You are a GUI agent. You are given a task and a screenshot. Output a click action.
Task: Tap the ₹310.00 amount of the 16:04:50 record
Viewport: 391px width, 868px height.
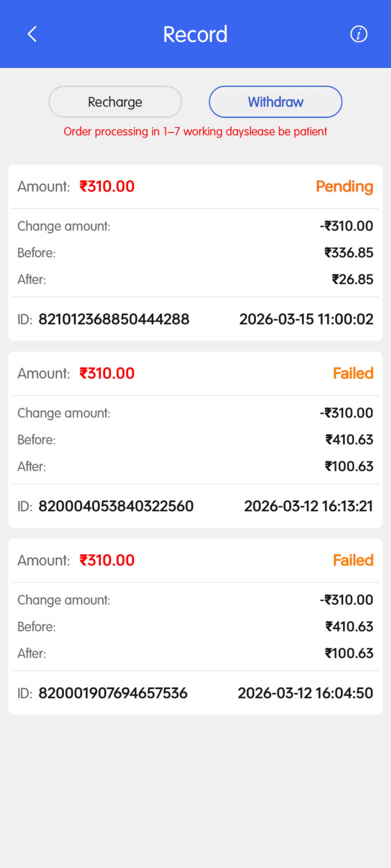(107, 561)
